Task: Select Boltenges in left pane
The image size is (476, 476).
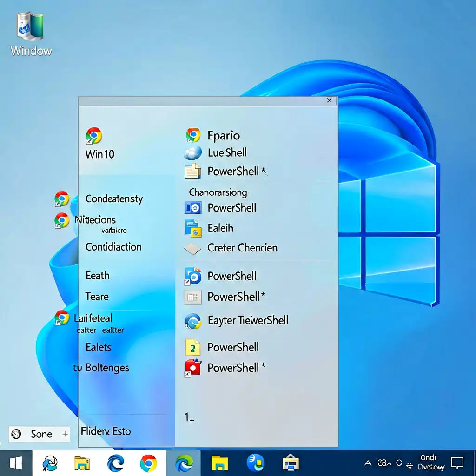Action: [107, 368]
